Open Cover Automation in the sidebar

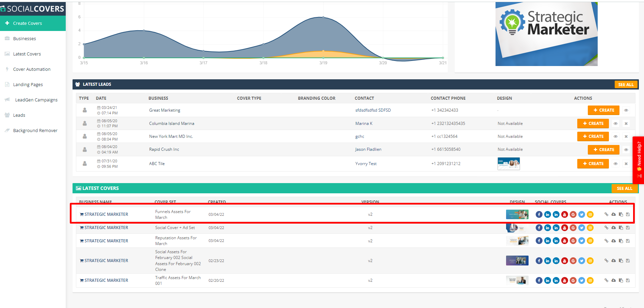point(32,69)
